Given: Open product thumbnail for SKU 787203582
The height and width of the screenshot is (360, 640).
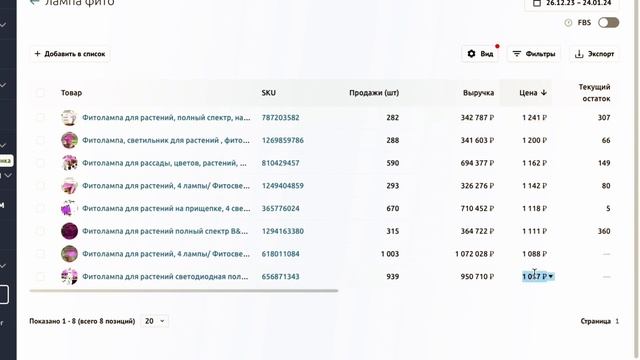Looking at the screenshot, I should 69,118.
